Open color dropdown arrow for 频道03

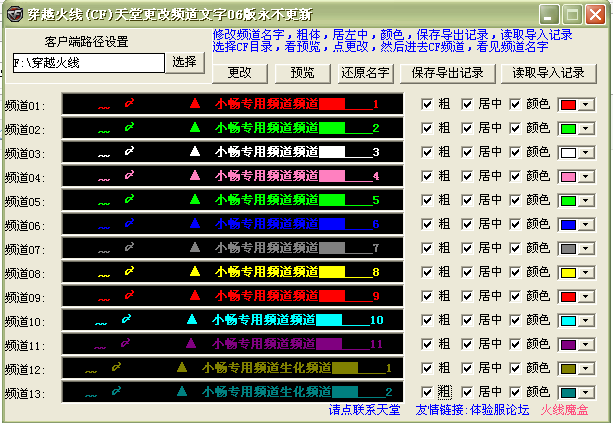(586, 153)
